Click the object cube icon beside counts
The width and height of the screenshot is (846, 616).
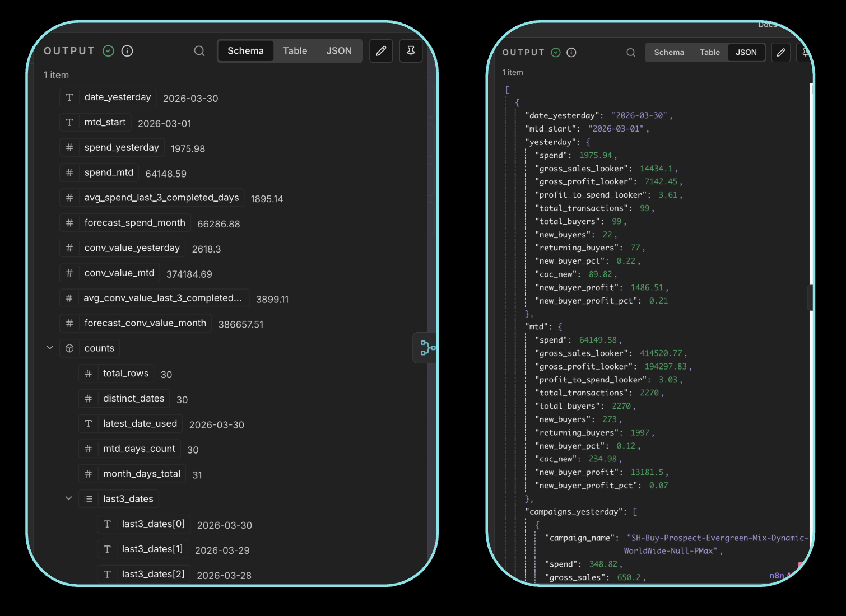point(69,348)
